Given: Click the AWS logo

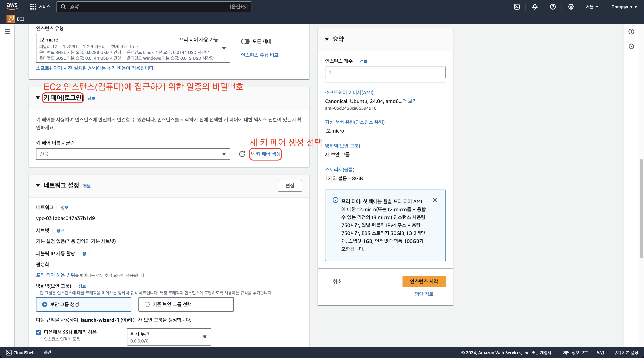Looking at the screenshot, I should tap(12, 6).
